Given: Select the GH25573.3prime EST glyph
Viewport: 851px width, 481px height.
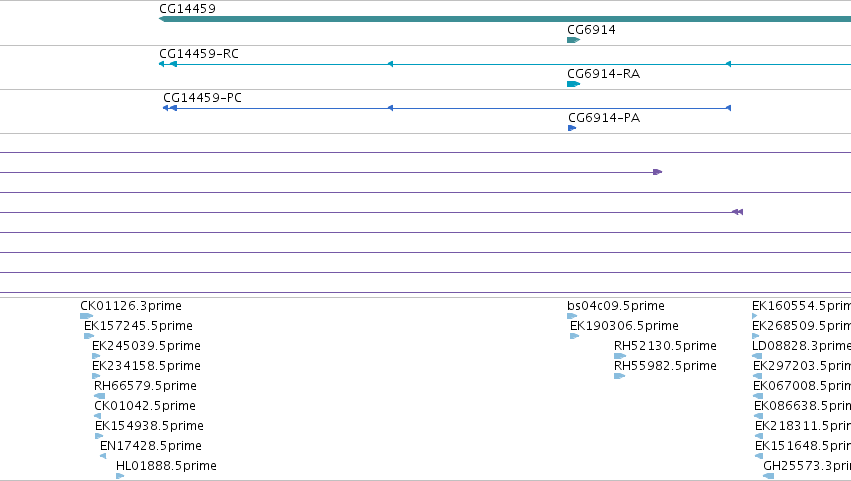Looking at the screenshot, I should (x=769, y=476).
